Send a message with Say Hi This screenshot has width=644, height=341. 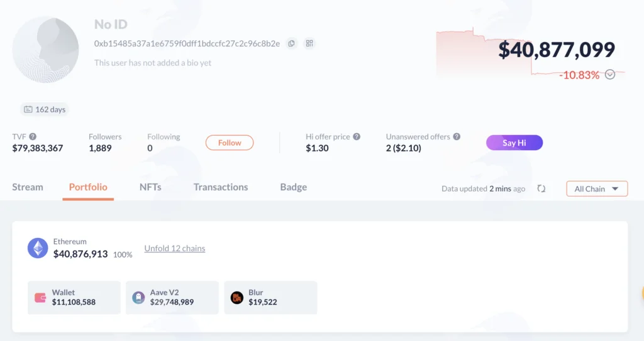tap(514, 143)
